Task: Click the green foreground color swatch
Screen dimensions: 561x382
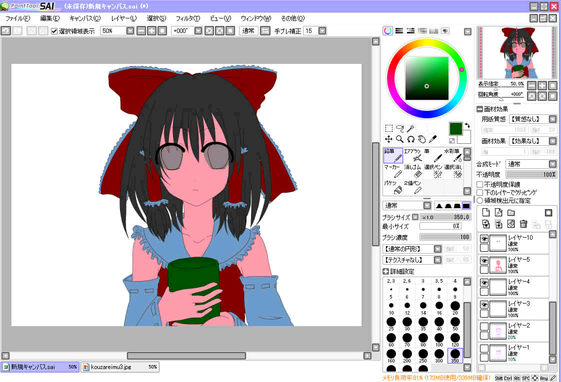Action: click(x=456, y=129)
